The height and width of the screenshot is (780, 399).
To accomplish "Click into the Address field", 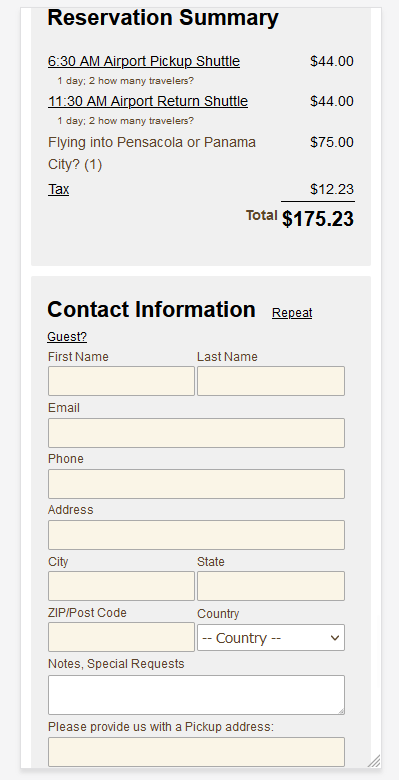I will [x=196, y=535].
